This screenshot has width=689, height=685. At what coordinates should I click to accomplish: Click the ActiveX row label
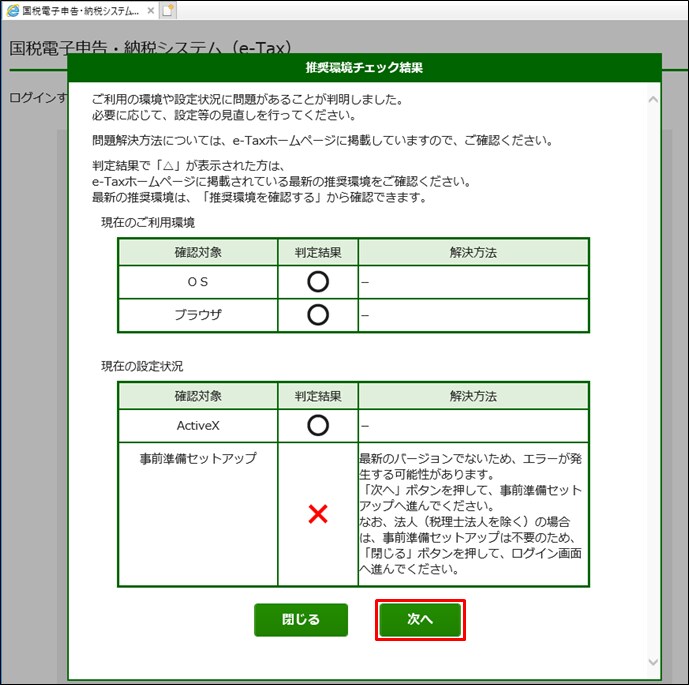tap(198, 426)
